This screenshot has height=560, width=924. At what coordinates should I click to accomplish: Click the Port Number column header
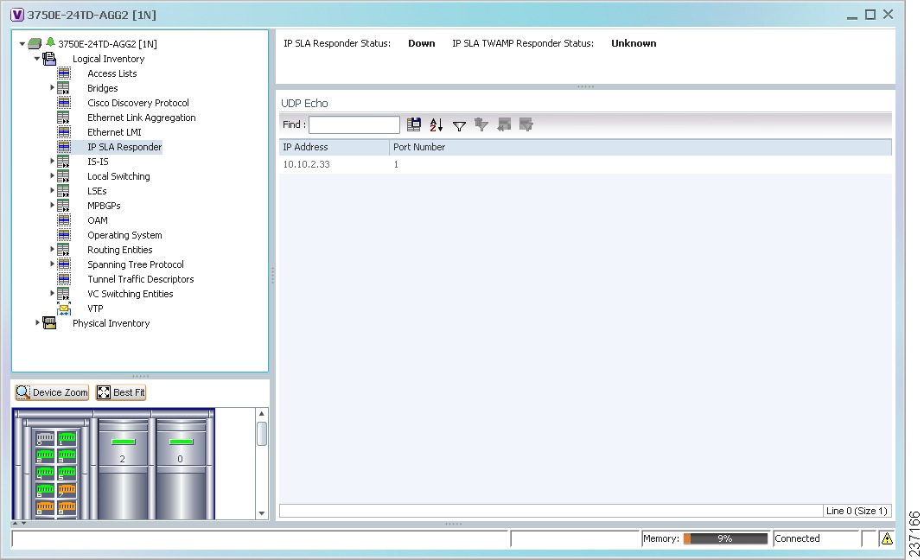640,147
